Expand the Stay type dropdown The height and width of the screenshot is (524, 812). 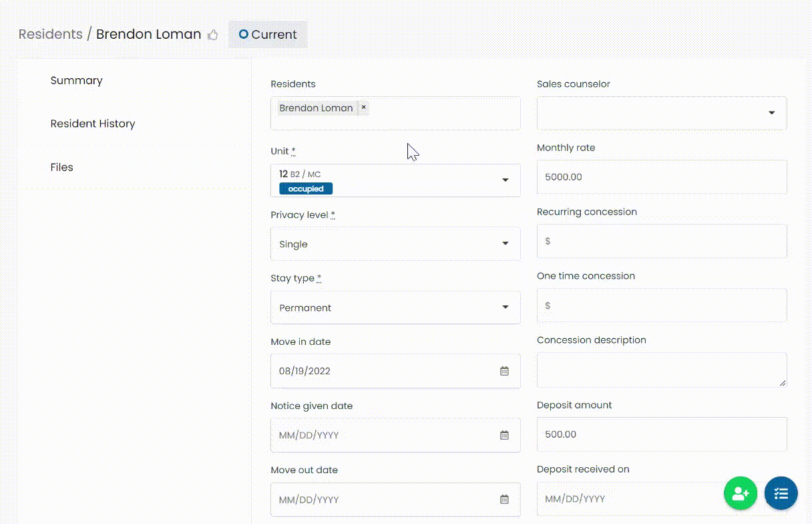[395, 307]
